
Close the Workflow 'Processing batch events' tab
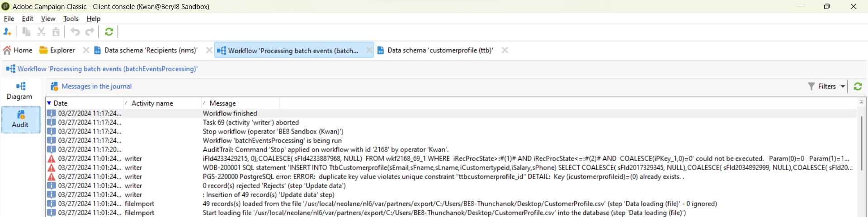tap(369, 51)
